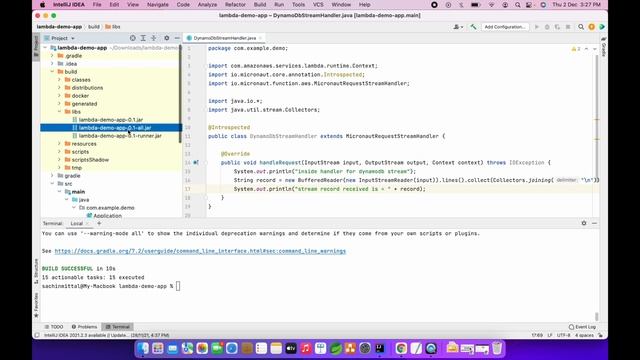Screen dimensions: 640x360
Task: Add a new terminal session tab
Action: [99, 223]
